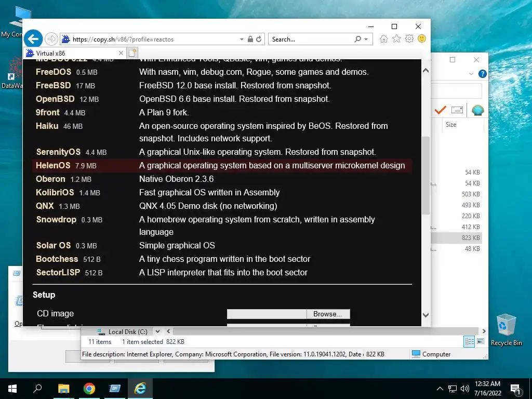Click the magnifier search icon

pos(357,39)
